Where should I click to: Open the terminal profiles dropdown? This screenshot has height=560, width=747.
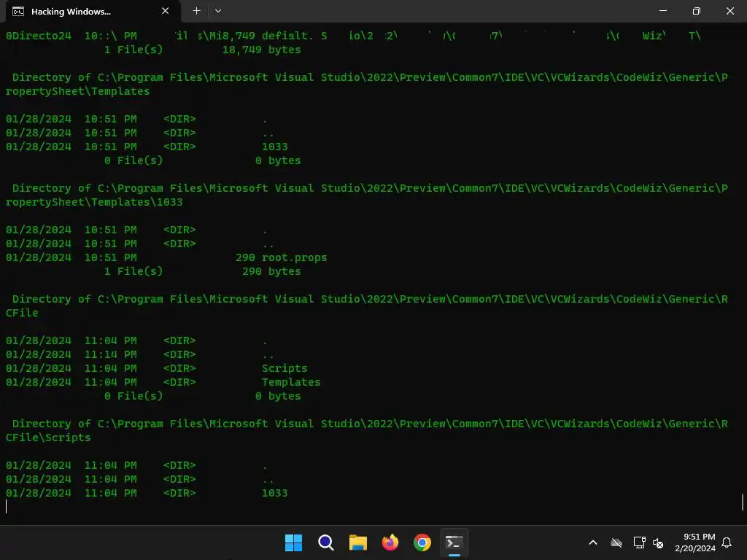[217, 11]
